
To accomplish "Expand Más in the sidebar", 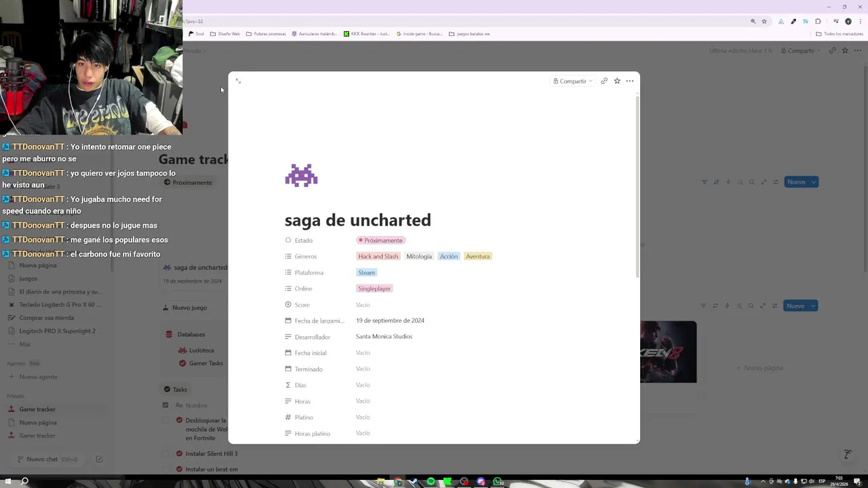I will coord(25,344).
